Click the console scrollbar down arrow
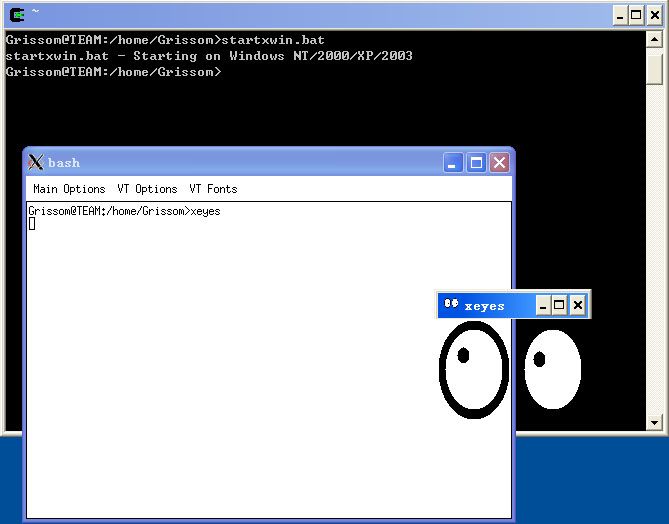 [654, 422]
